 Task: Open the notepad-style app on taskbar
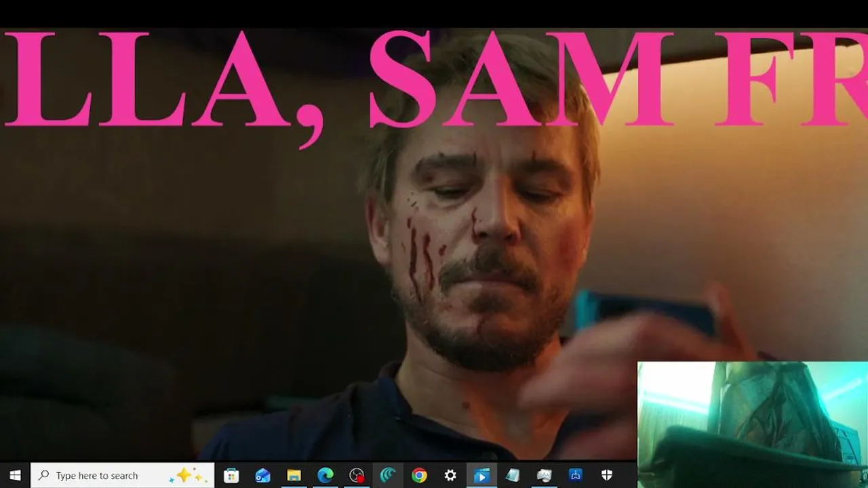[513, 476]
